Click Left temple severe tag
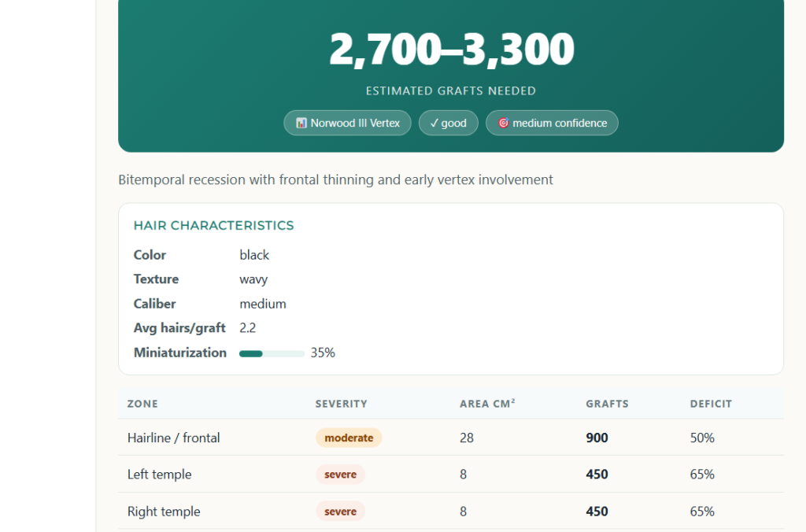 click(340, 474)
